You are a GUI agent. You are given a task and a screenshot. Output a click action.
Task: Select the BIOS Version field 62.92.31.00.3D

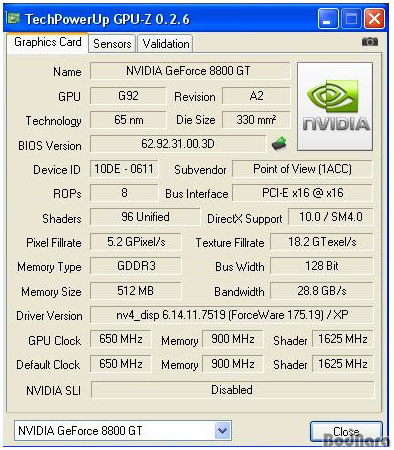tap(178, 144)
